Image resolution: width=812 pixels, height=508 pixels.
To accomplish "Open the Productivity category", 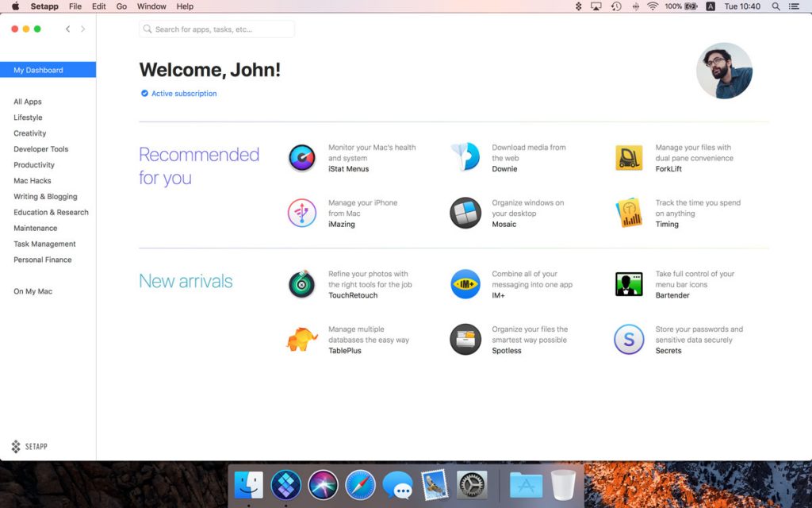I will tap(34, 165).
